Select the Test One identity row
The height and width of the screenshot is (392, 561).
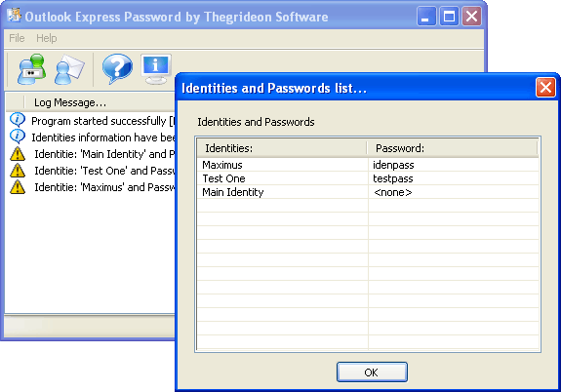point(368,178)
